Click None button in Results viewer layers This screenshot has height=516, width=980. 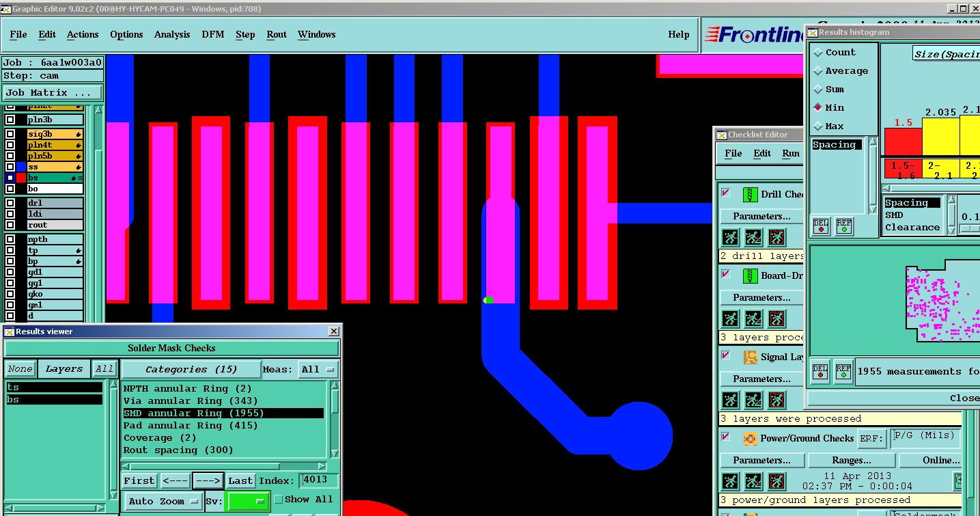click(x=20, y=369)
